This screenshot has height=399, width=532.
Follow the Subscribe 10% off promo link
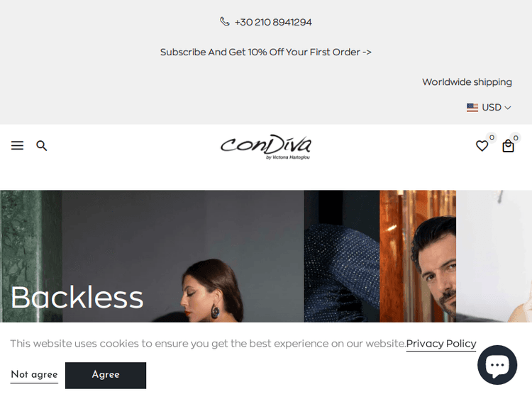pos(266,52)
